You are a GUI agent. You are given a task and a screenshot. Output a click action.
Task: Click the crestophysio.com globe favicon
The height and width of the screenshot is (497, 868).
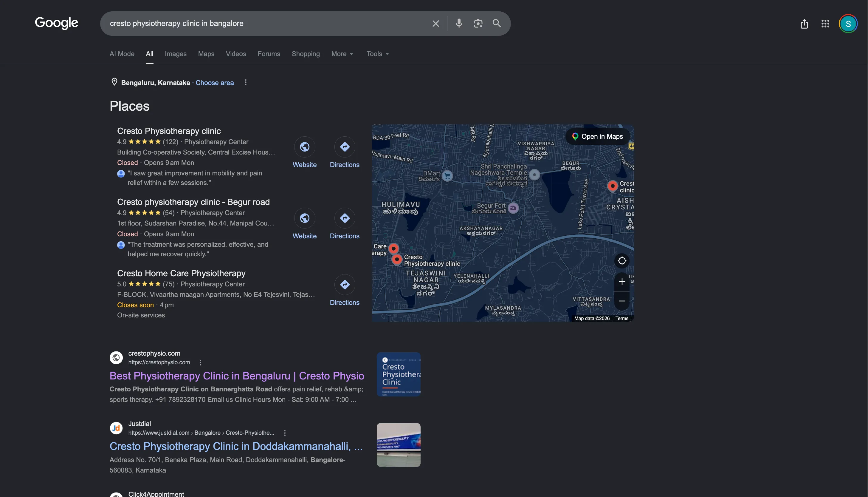pyautogui.click(x=116, y=357)
